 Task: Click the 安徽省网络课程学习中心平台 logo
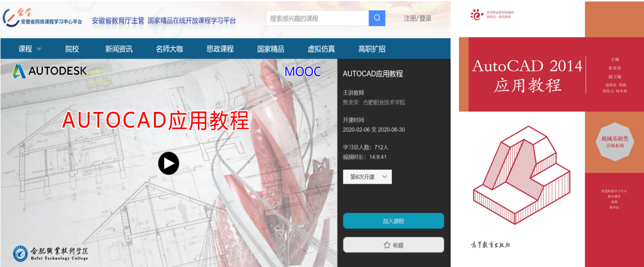tap(42, 18)
